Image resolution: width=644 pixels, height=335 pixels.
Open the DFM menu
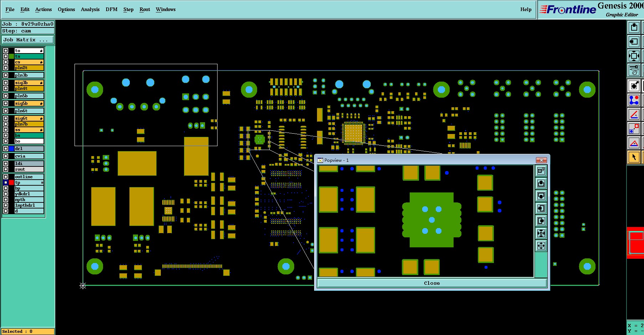[112, 9]
